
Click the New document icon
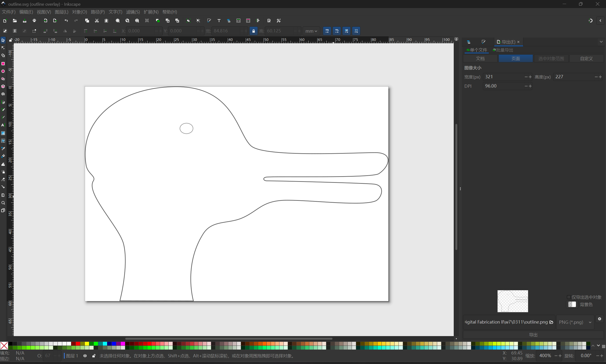(5, 21)
